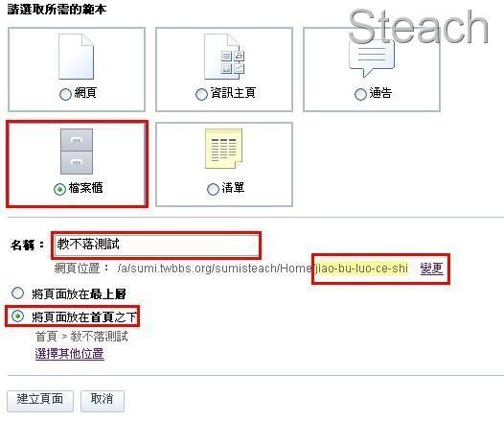Select the 資訊主頁 radio button

pos(201,94)
